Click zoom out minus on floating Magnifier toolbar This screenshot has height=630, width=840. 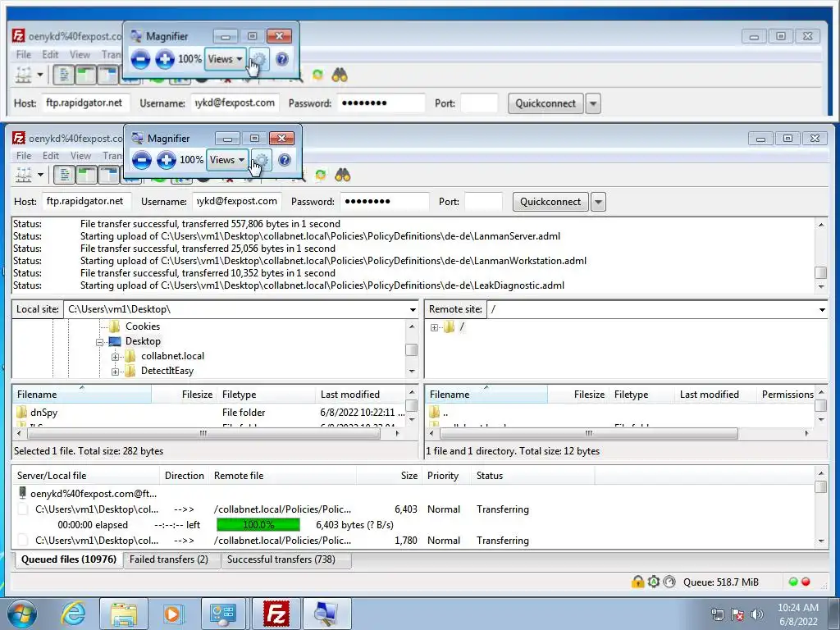(x=141, y=160)
